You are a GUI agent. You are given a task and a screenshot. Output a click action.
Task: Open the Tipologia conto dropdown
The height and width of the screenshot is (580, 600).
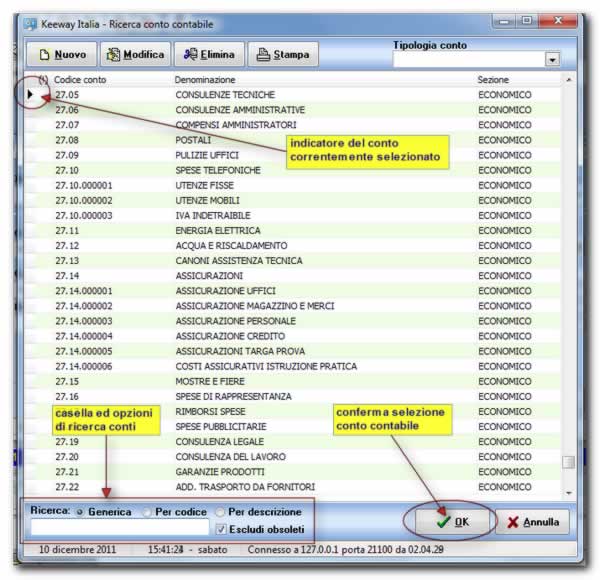552,60
